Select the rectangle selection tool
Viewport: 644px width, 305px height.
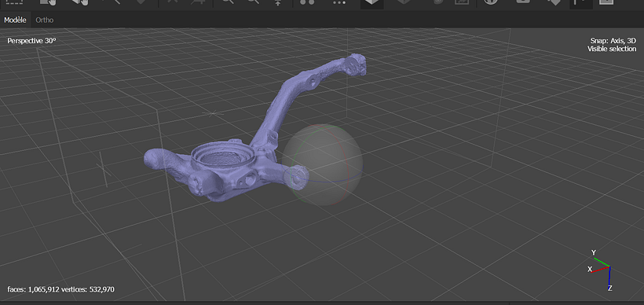point(13,2)
